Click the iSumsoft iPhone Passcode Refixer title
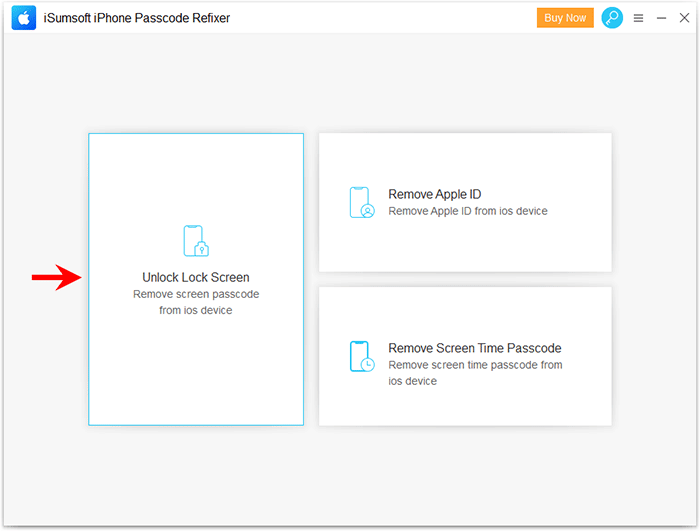The height and width of the screenshot is (531, 700). (x=137, y=18)
